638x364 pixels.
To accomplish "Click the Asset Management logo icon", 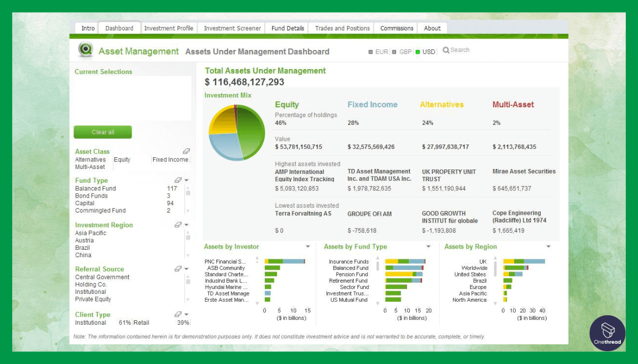I will pos(85,50).
